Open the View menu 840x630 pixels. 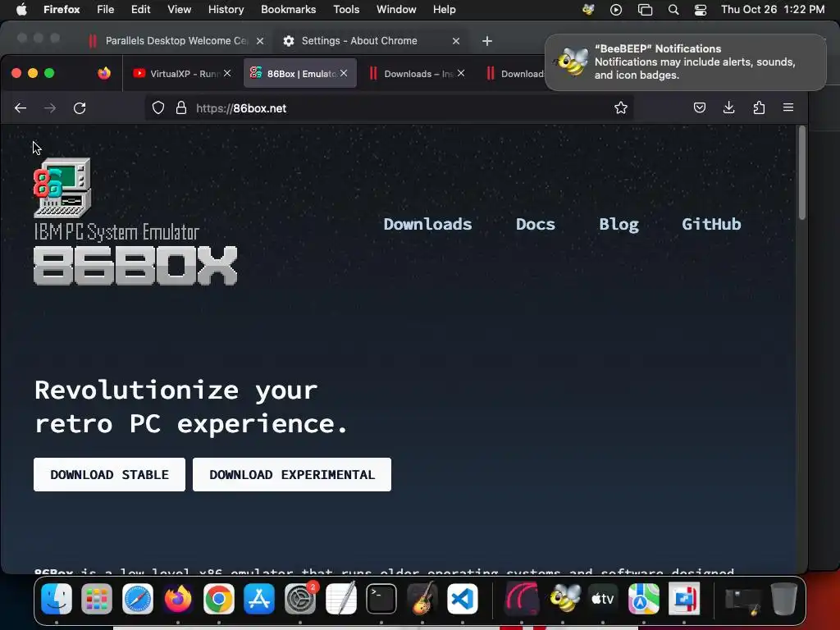tap(179, 10)
